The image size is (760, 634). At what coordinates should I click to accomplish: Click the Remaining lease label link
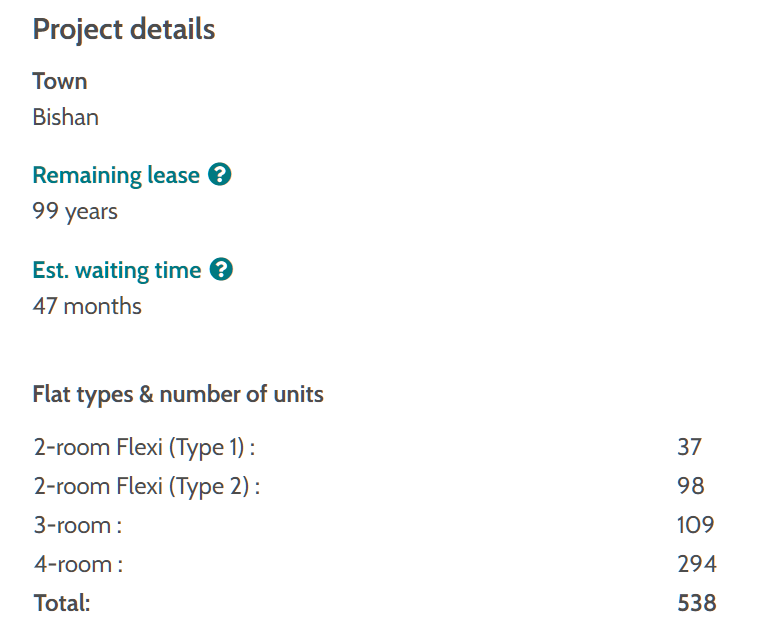coord(116,175)
